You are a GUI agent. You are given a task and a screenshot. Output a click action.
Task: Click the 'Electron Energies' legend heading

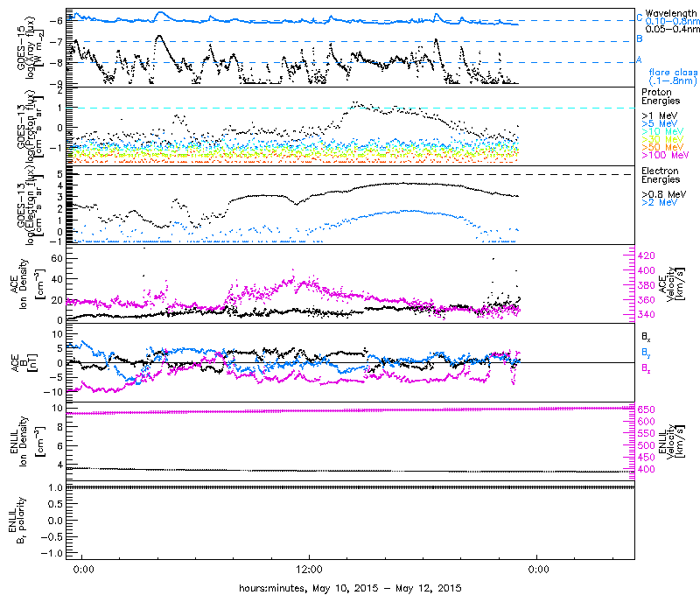(661, 175)
